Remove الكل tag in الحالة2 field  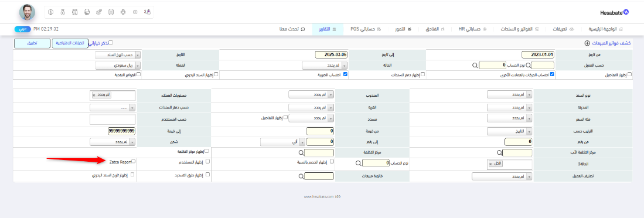click(490, 163)
